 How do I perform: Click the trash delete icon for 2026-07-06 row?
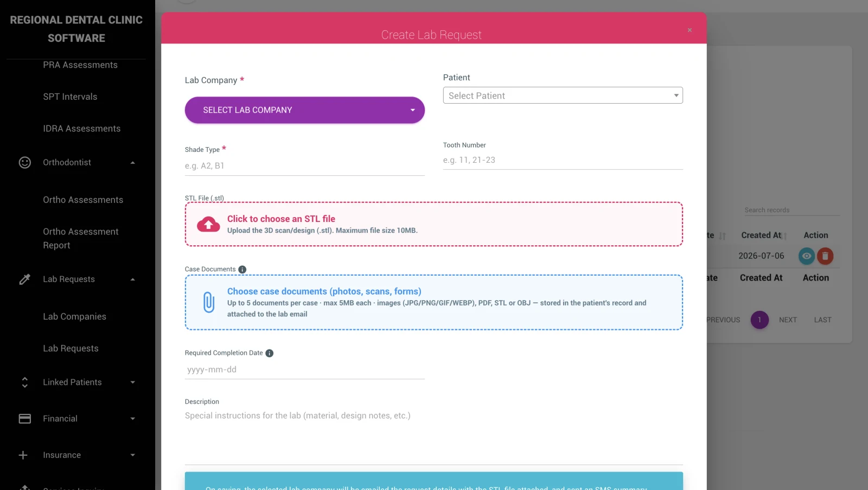825,256
